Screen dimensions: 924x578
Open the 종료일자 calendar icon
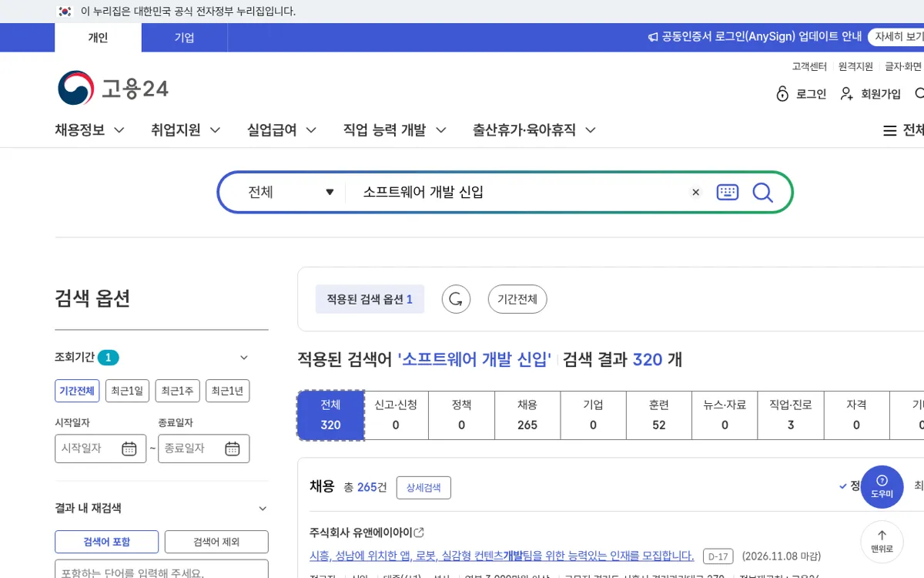click(233, 449)
